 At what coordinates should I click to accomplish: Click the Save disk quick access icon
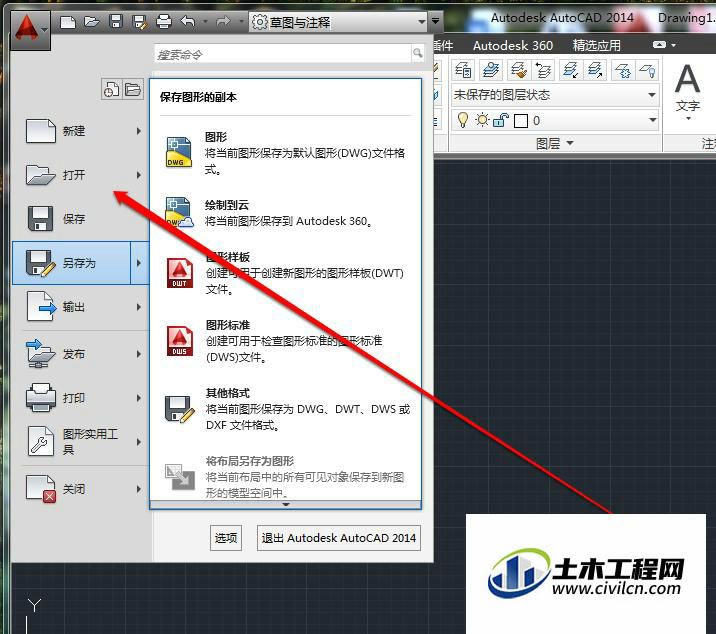(x=116, y=21)
